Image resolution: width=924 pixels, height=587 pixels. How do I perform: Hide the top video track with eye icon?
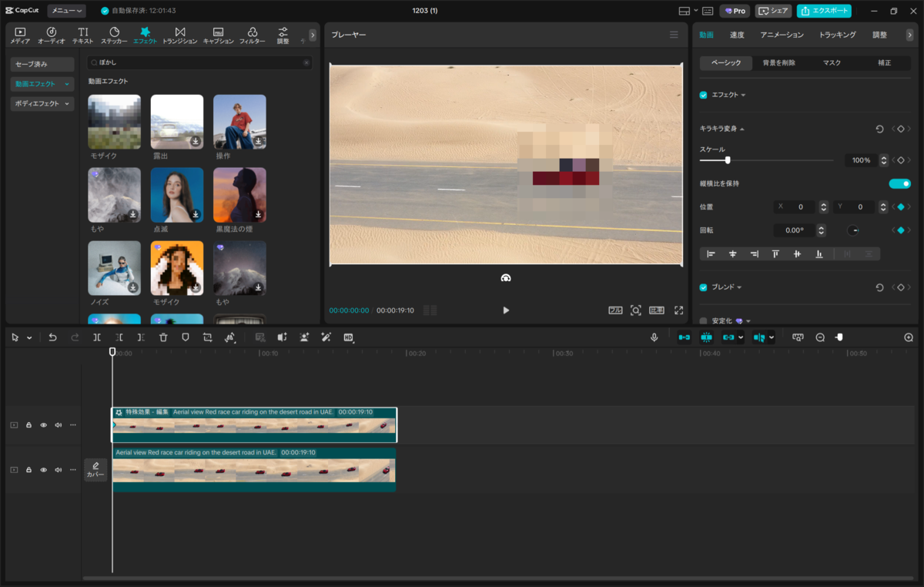pyautogui.click(x=43, y=425)
